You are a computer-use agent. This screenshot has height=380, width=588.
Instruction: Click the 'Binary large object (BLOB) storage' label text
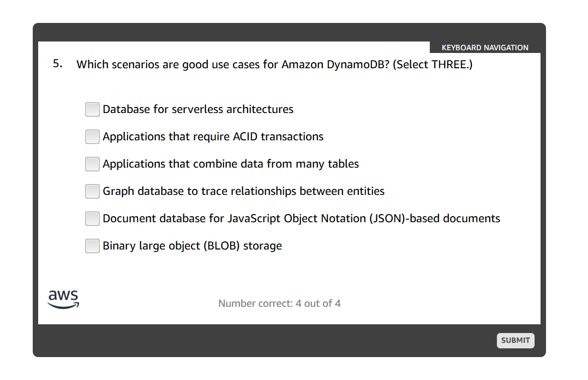pos(192,246)
